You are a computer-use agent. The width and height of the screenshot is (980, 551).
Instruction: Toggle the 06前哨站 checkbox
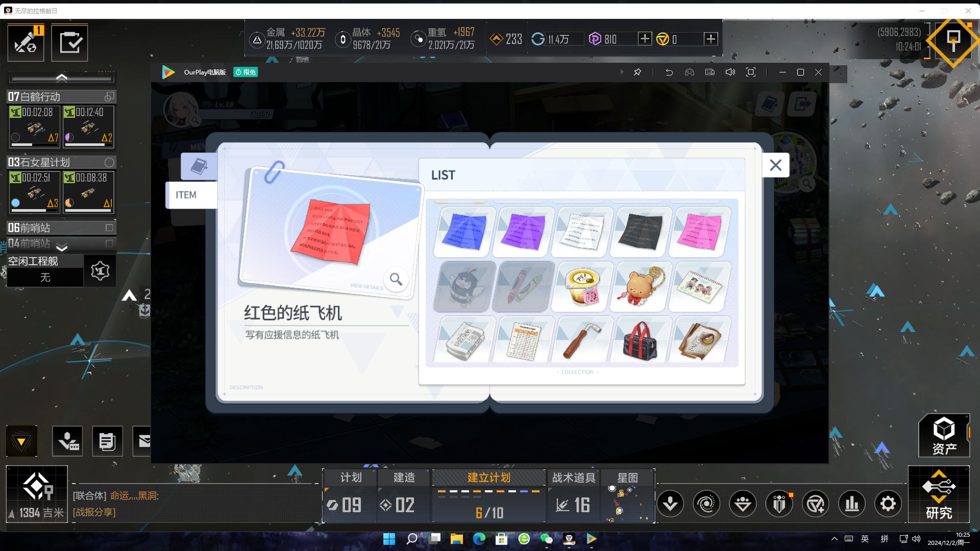pos(109,228)
